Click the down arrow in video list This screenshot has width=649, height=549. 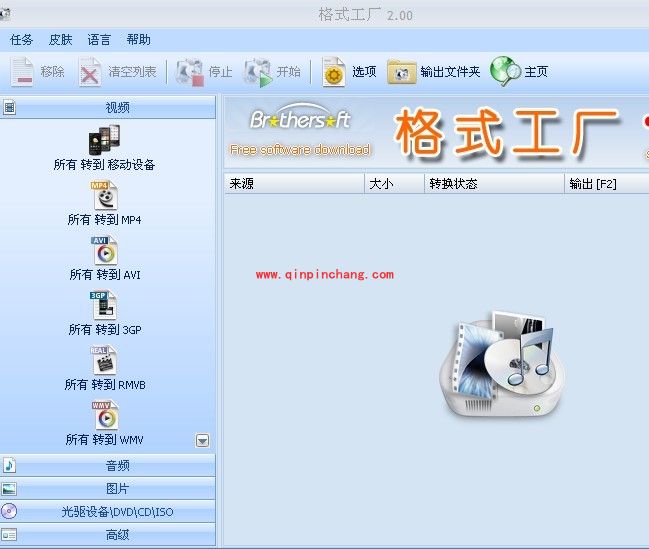(x=202, y=441)
